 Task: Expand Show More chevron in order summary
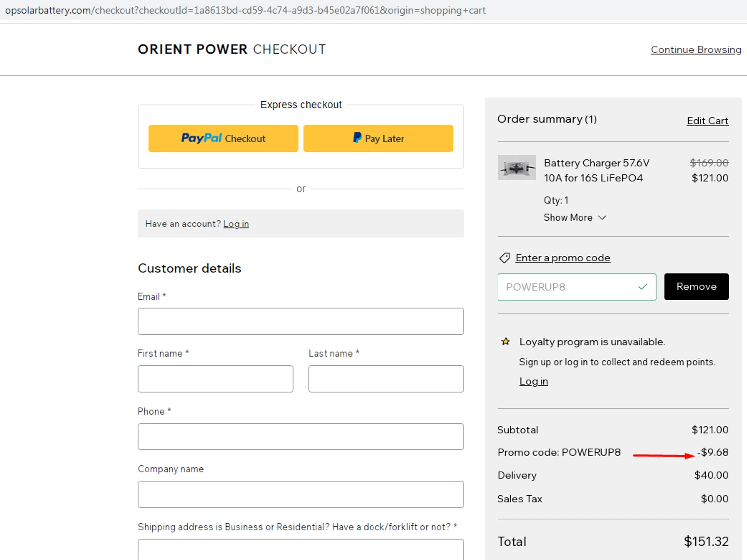pos(602,218)
